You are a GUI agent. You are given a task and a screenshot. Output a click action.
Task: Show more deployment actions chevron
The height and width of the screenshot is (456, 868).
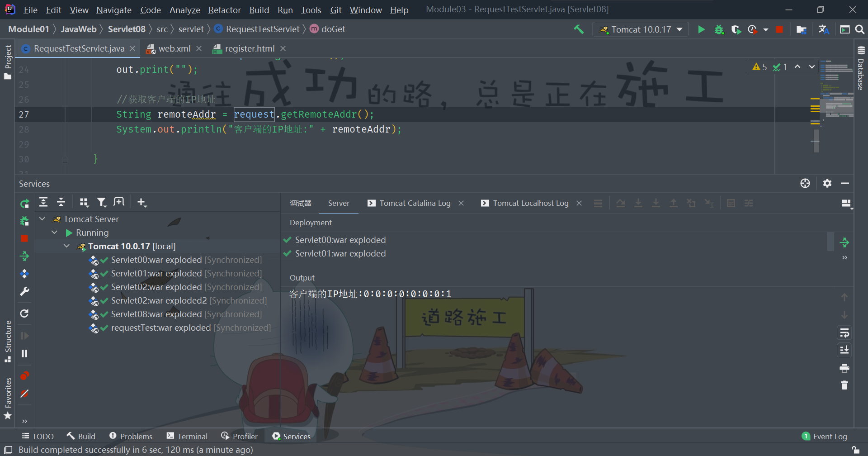click(844, 257)
